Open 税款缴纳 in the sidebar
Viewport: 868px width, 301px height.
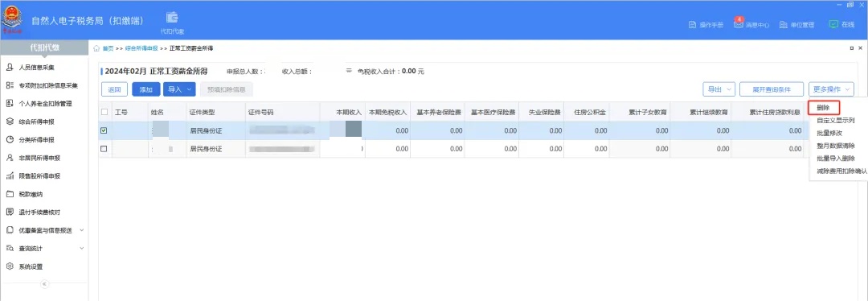point(31,194)
